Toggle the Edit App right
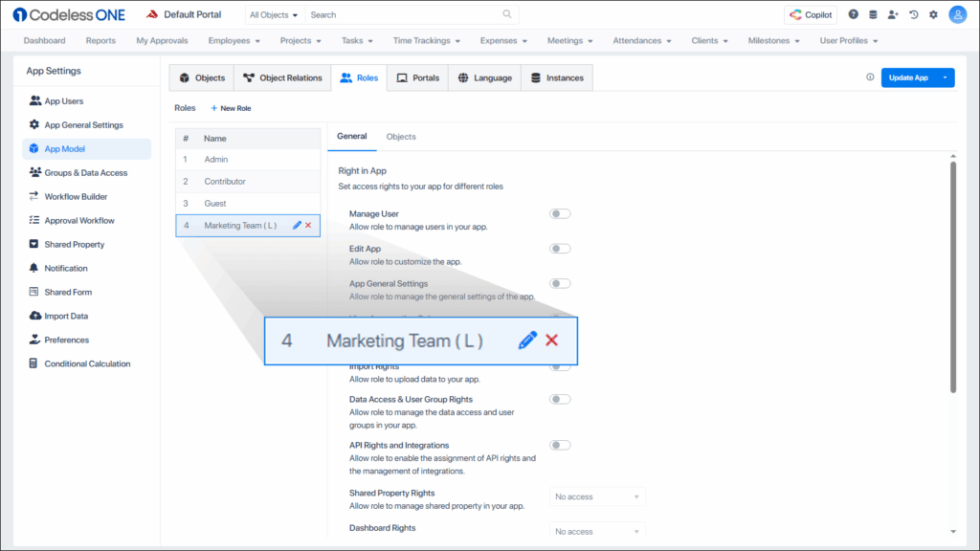 [x=560, y=249]
